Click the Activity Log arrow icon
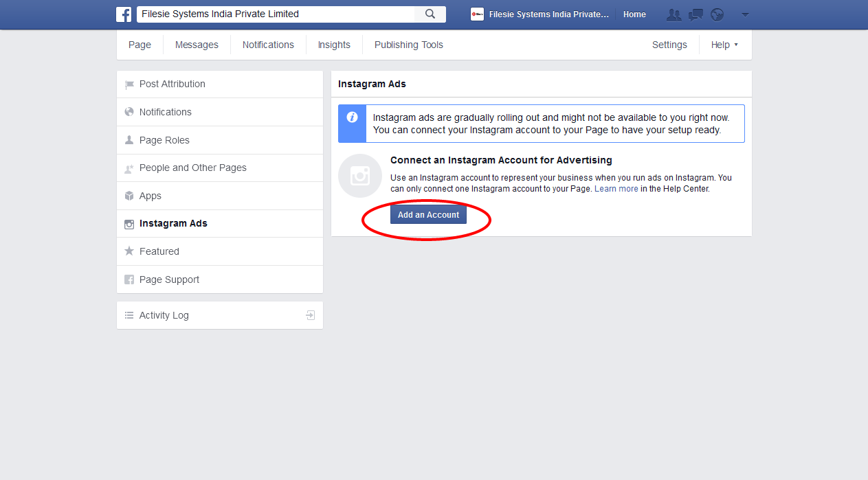This screenshot has height=480, width=868. pyautogui.click(x=311, y=315)
